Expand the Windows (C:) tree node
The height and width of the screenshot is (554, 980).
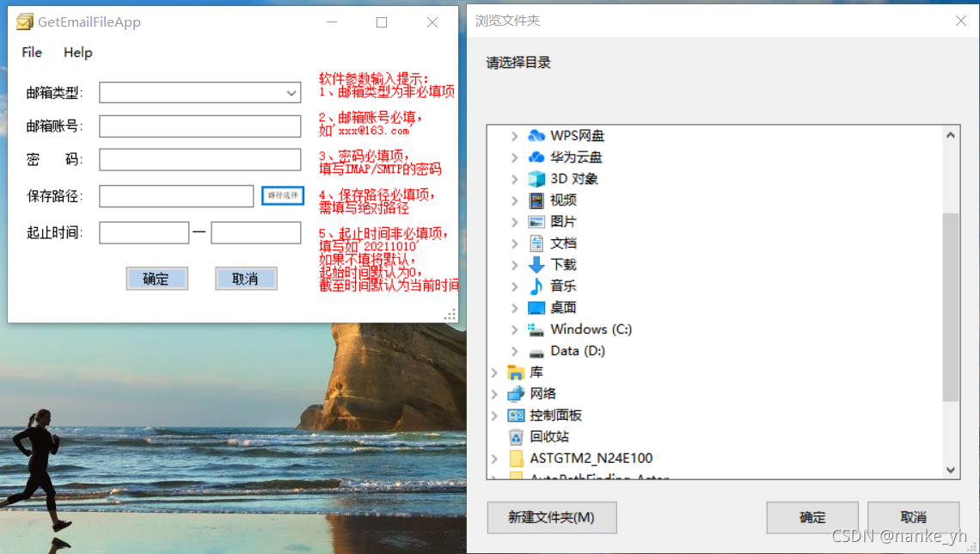click(x=514, y=329)
